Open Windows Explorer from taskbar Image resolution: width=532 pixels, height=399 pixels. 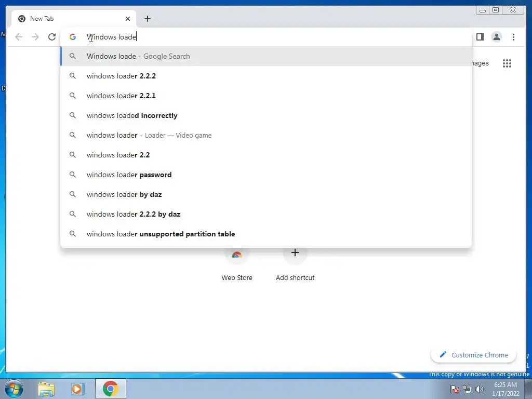click(46, 389)
